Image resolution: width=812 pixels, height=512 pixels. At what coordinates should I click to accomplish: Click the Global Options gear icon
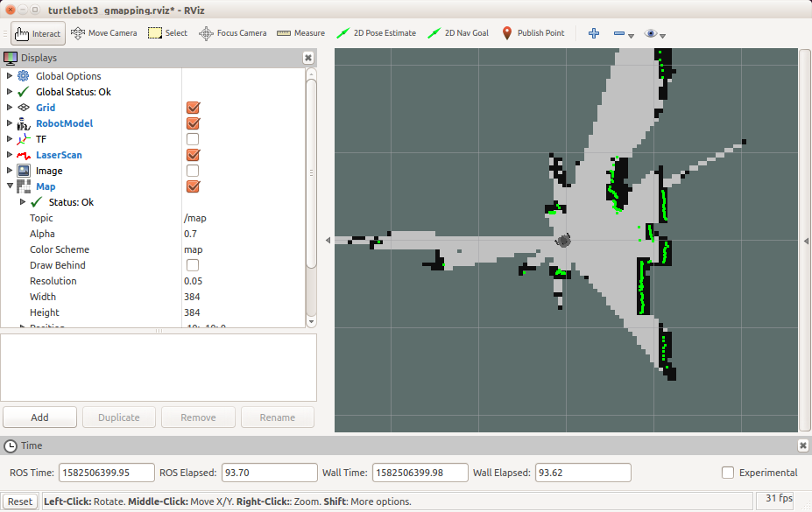pyautogui.click(x=24, y=76)
